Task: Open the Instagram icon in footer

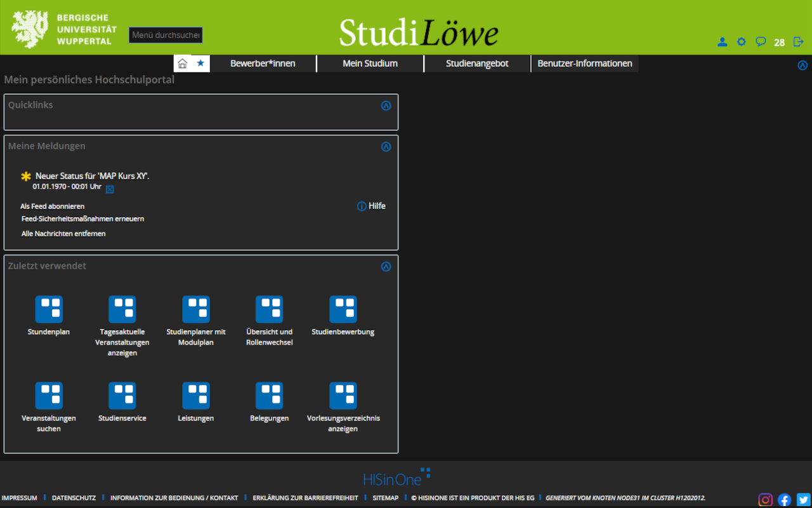Action: click(766, 500)
